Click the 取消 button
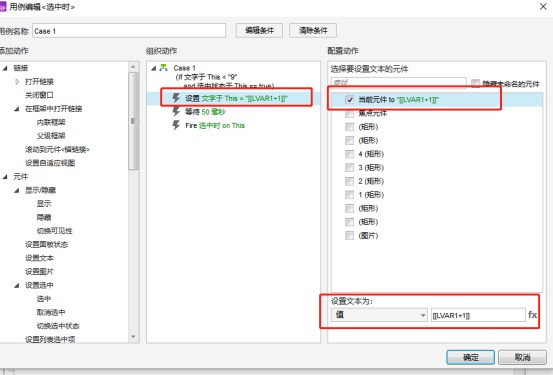553x375 pixels. tap(522, 357)
